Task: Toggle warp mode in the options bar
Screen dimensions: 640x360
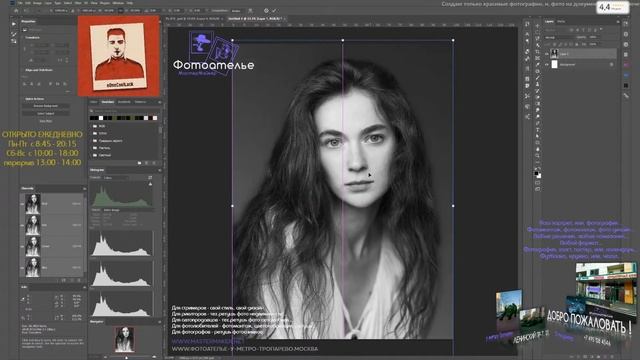Action: [x=250, y=11]
